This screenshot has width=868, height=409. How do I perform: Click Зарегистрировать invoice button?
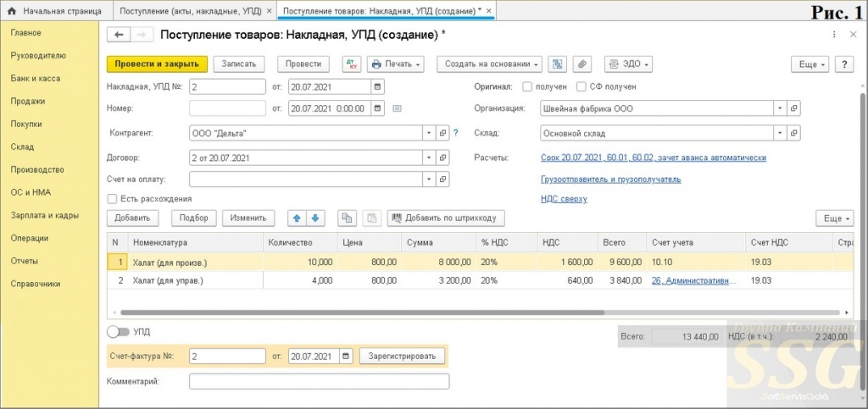click(x=402, y=356)
